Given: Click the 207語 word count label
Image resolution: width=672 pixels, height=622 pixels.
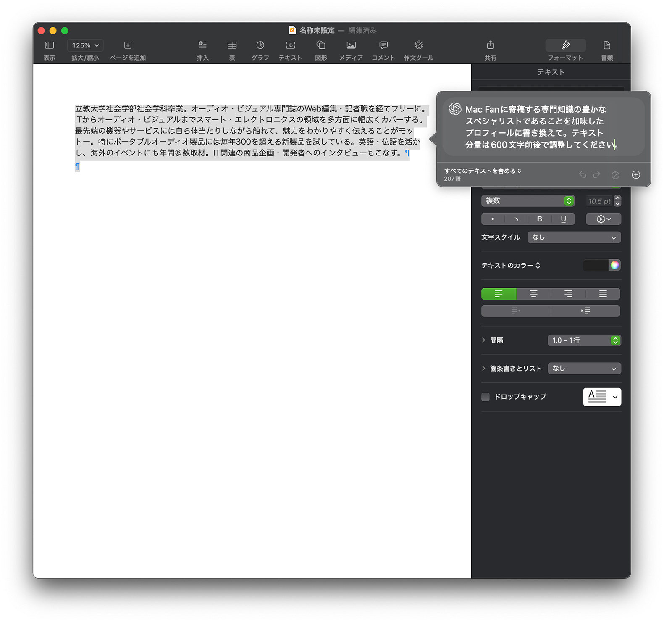Looking at the screenshot, I should [452, 179].
